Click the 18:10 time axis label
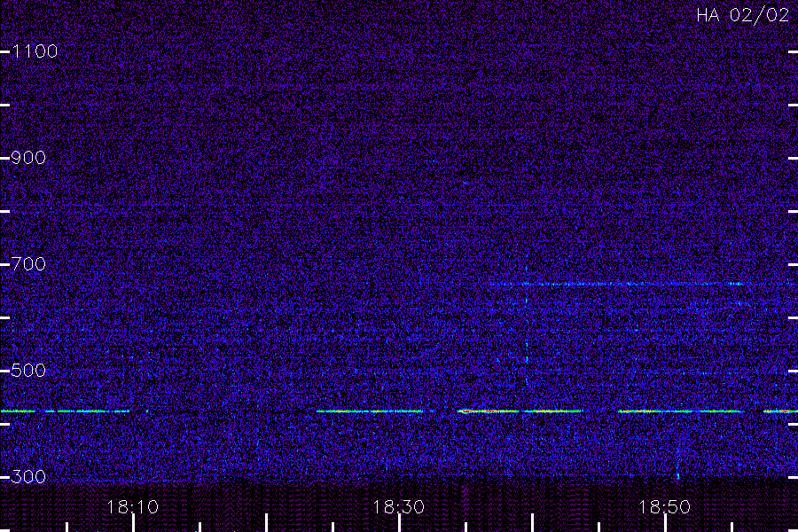Screen dimensions: 798x532 133,507
